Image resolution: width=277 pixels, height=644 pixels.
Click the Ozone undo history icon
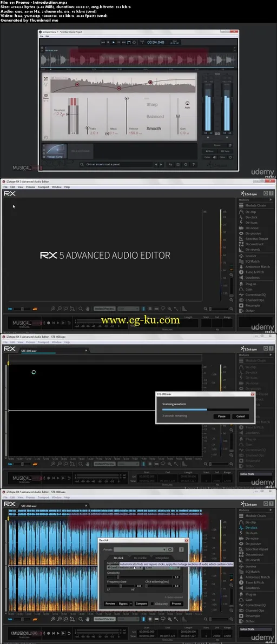[x=170, y=164]
